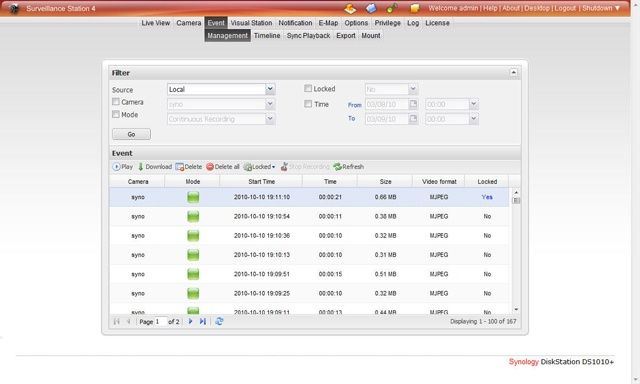Open the E-Map menu
The image size is (640, 384).
(328, 23)
